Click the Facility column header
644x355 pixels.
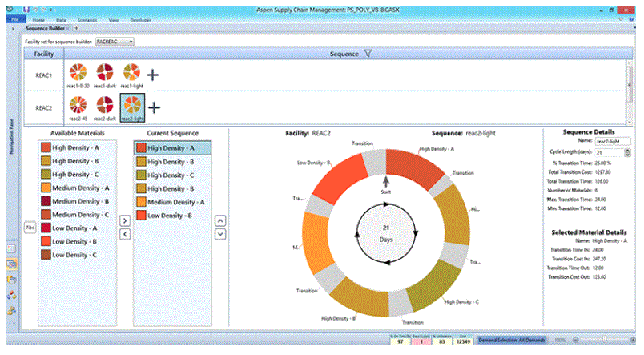pos(44,54)
